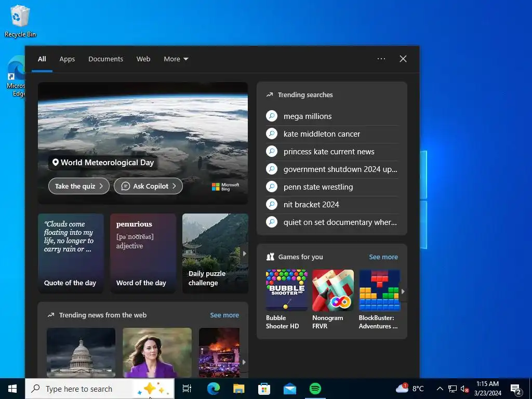The image size is (532, 399).
Task: Open the Recycle Bin desktop icon
Action: [20, 21]
